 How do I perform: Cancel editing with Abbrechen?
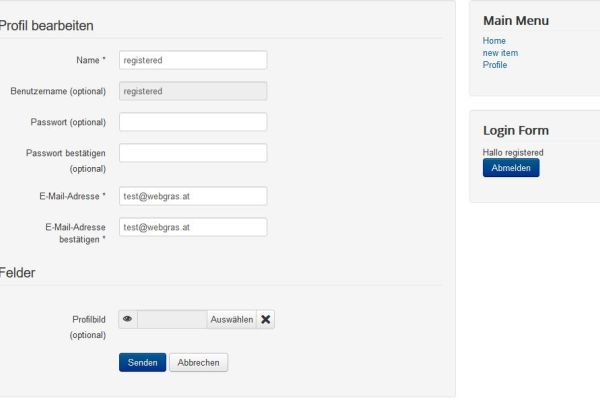point(199,362)
